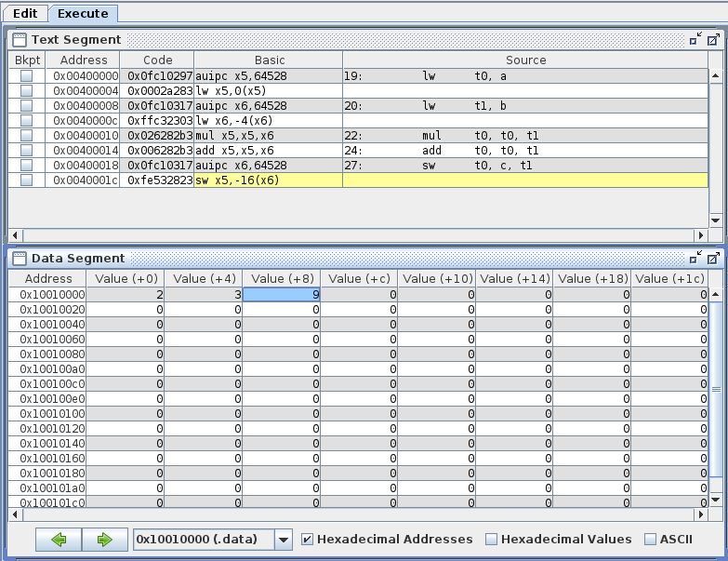
Task: Select data address row 0x10010100
Action: 47,413
